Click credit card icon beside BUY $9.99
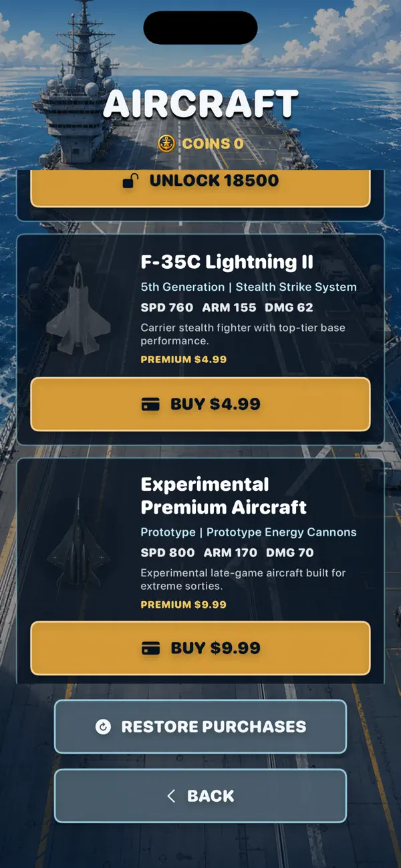 point(151,648)
